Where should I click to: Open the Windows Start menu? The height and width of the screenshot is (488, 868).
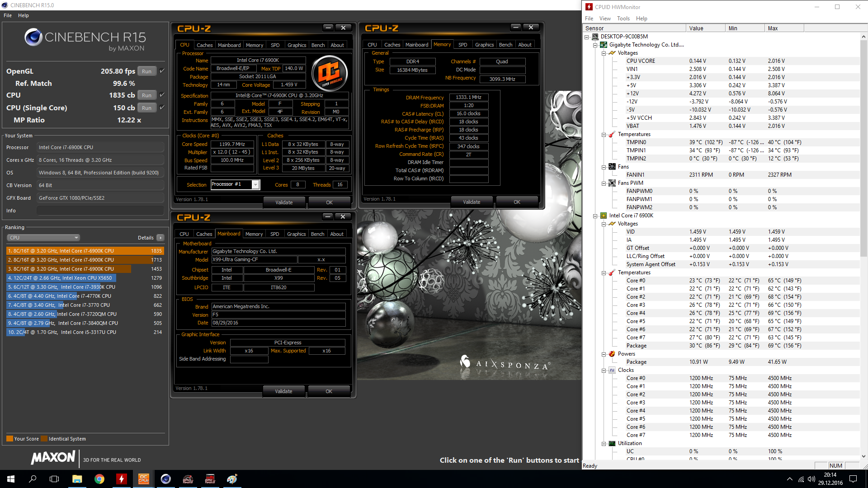tap(11, 479)
